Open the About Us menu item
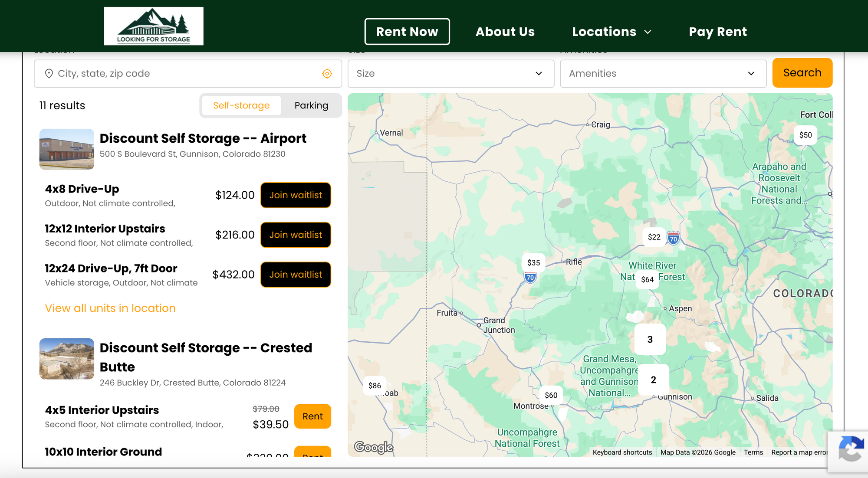This screenshot has width=868, height=478. point(505,32)
